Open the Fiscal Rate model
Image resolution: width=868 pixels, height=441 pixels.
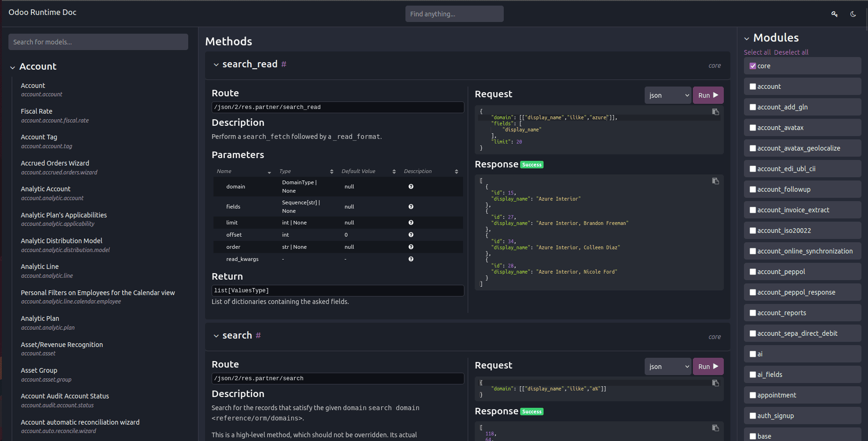(54, 116)
